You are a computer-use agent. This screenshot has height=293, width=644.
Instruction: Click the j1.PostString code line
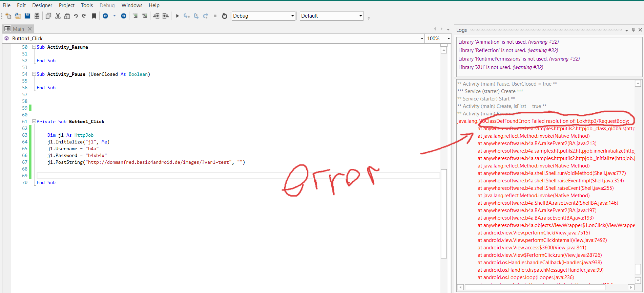[146, 162]
